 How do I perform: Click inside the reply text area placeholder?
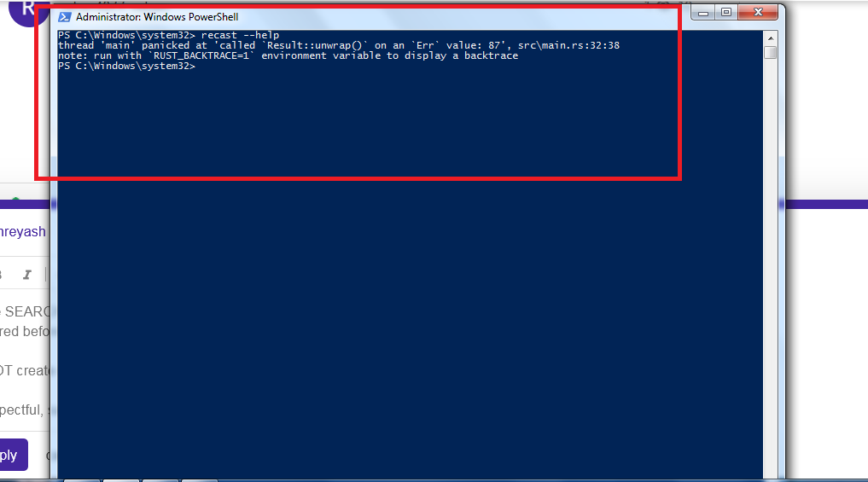tap(25, 360)
